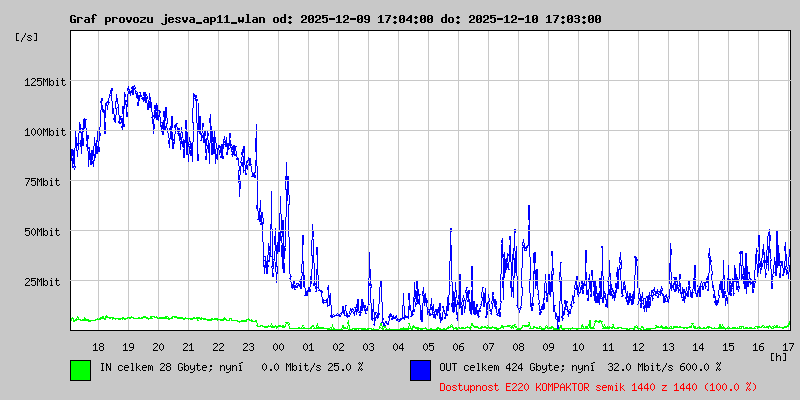Screen dimensions: 800x400
Task: Click the '20' hour label on x-axis
Action: point(158,347)
